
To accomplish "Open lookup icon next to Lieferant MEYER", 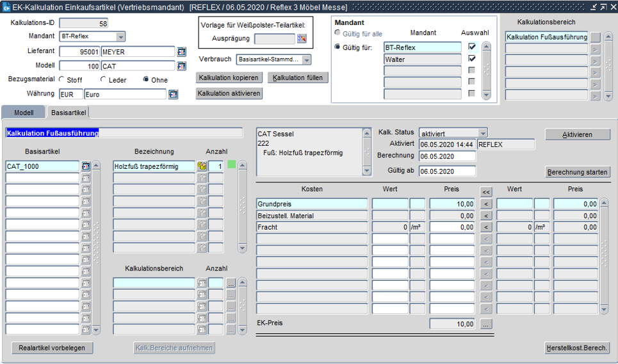I will click(181, 52).
